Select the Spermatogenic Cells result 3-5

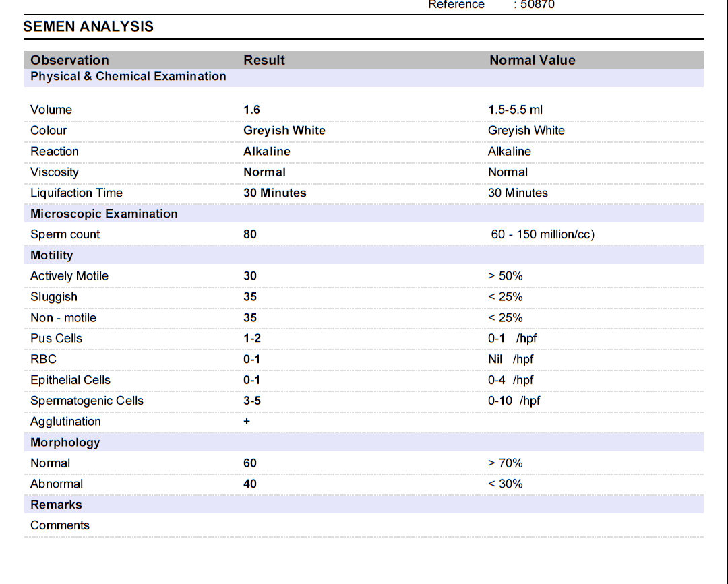point(252,401)
